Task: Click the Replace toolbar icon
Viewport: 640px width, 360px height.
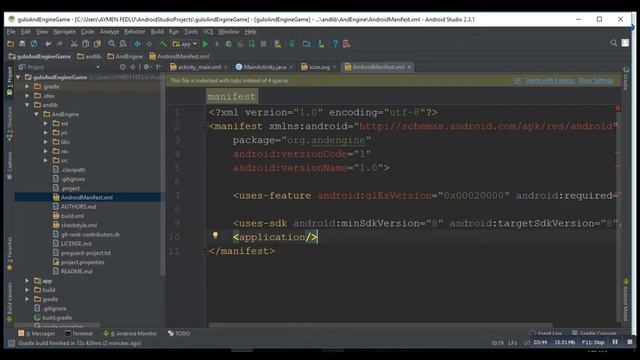Action: point(123,44)
